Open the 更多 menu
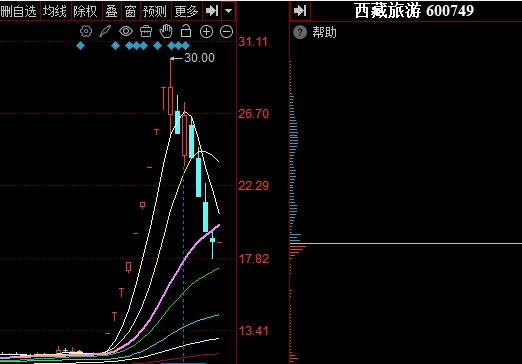 [x=186, y=11]
